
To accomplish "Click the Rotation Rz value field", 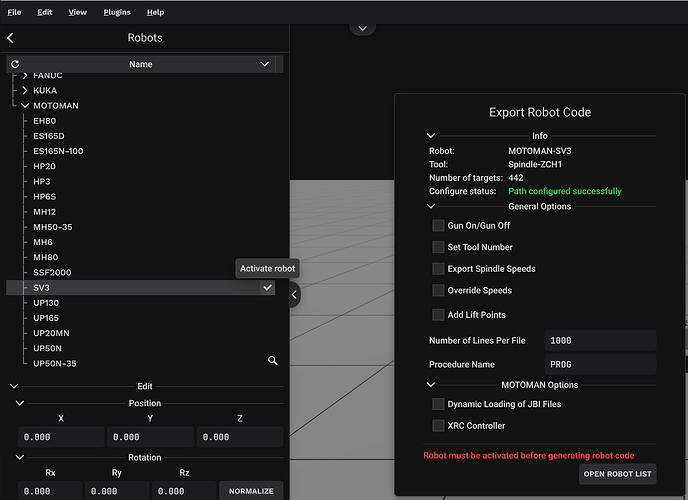I will click(x=184, y=491).
